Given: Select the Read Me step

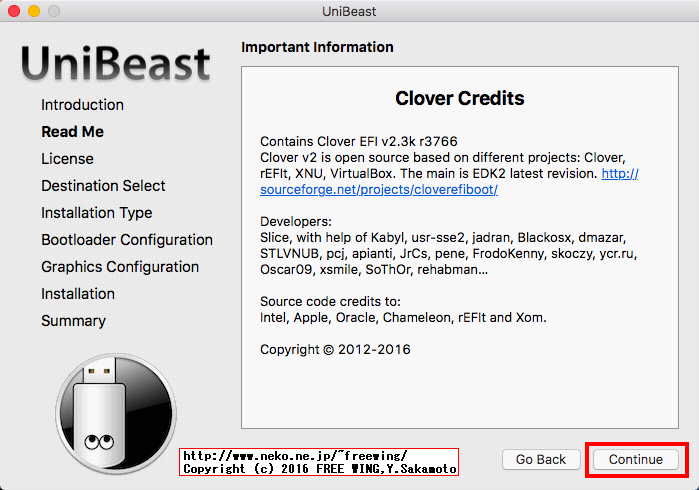Looking at the screenshot, I should click(72, 132).
